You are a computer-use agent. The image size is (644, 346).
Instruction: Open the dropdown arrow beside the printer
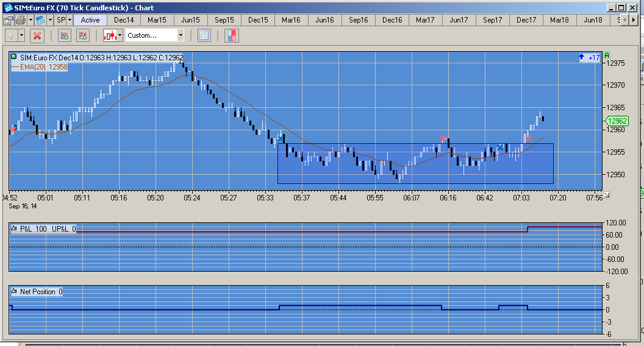[30, 20]
